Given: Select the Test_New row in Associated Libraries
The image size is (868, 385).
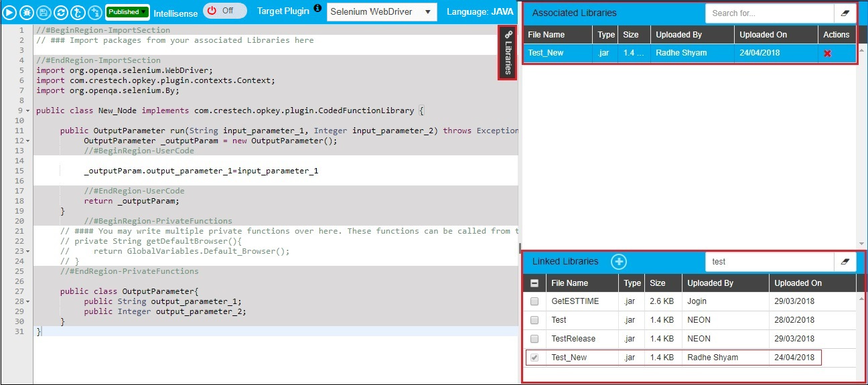Looking at the screenshot, I should click(689, 53).
